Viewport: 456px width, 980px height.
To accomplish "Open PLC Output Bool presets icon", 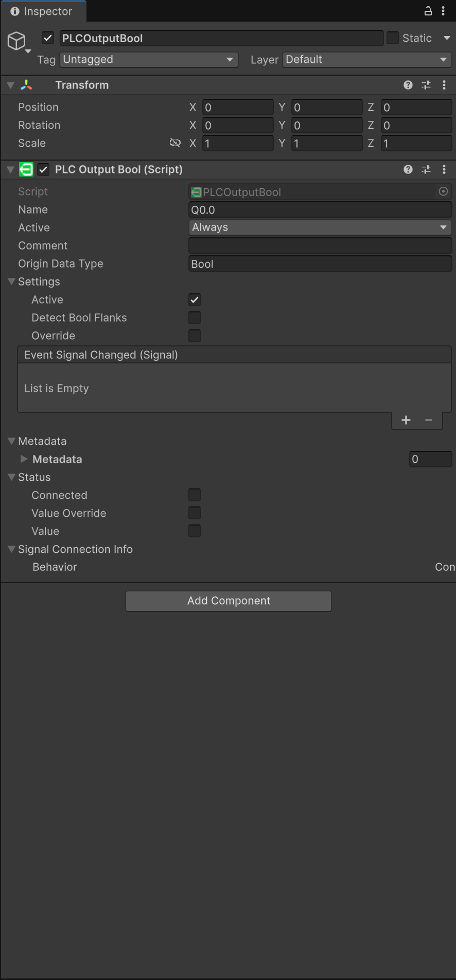I will click(426, 169).
